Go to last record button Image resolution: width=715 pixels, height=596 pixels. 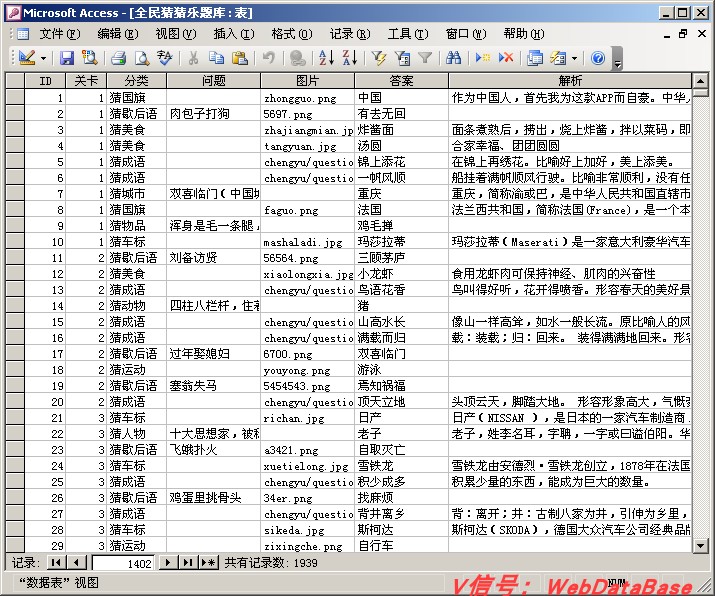pyautogui.click(x=187, y=563)
